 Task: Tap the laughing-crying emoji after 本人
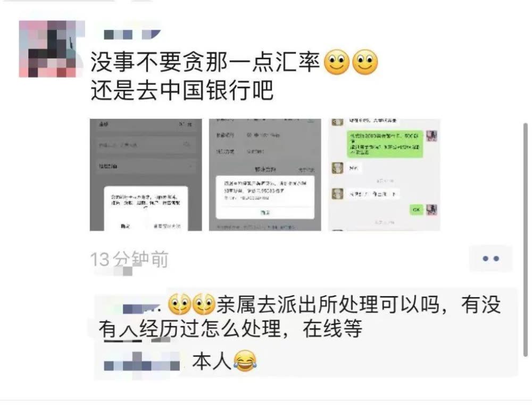coord(245,361)
